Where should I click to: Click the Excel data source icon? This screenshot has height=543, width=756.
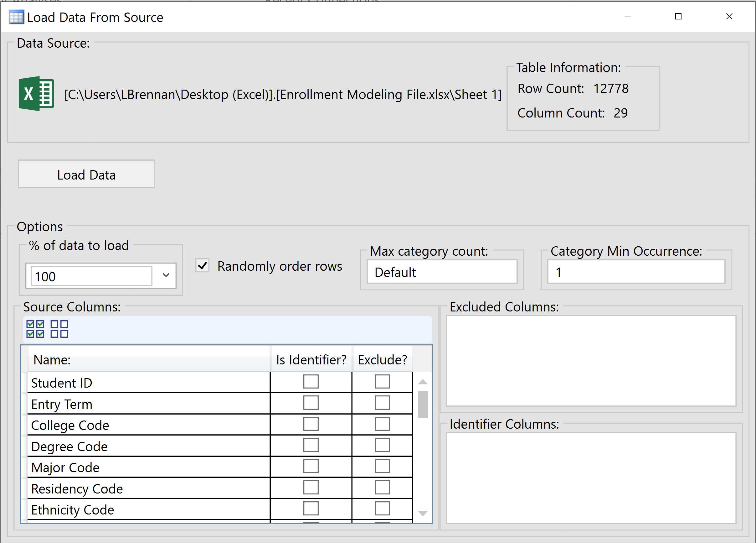[x=36, y=94]
